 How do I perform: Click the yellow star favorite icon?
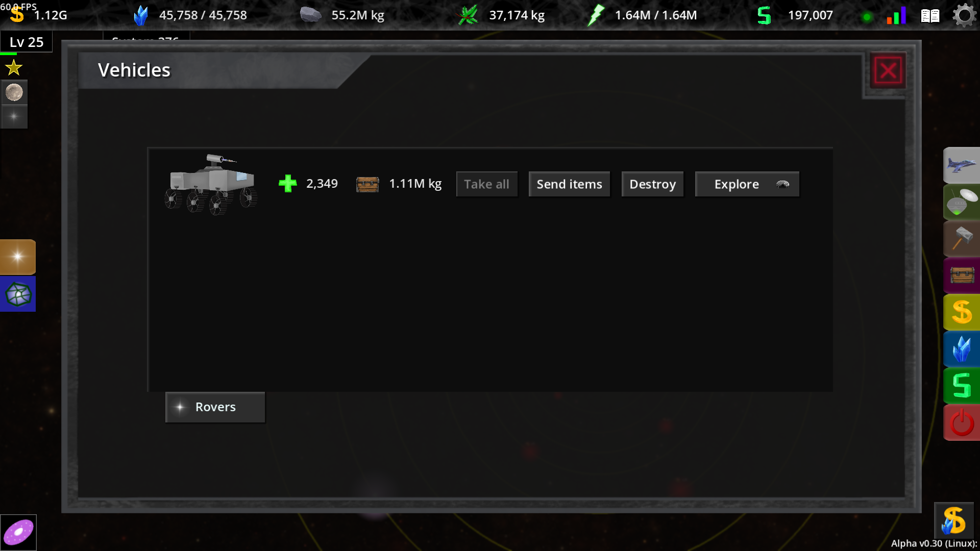[14, 67]
